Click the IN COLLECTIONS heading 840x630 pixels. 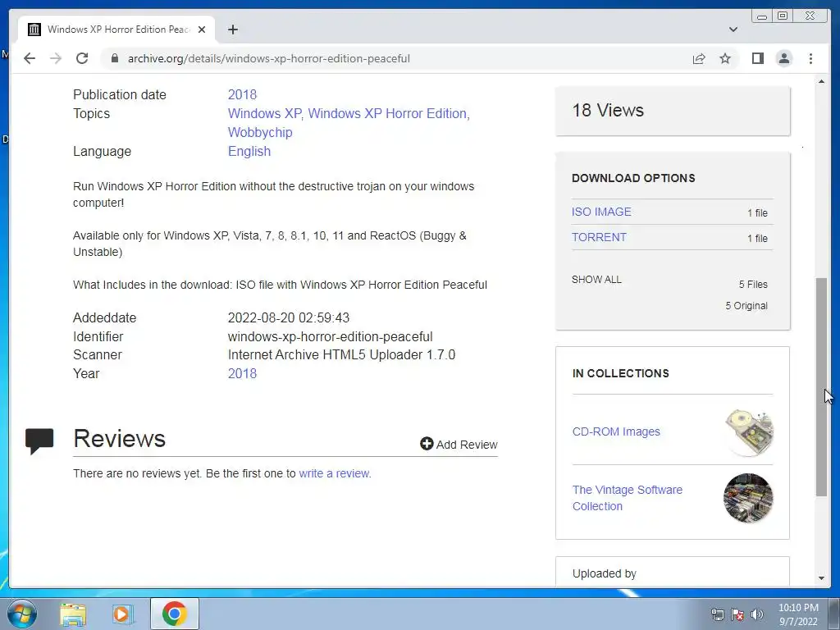[x=620, y=373]
